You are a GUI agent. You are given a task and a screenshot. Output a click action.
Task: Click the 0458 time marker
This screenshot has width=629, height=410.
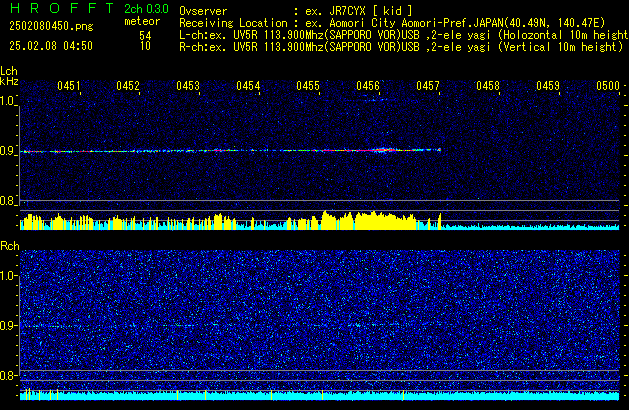(488, 86)
